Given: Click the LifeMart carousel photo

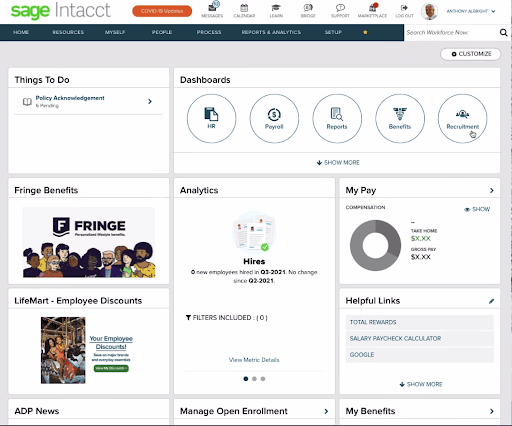Looking at the screenshot, I should (x=63, y=350).
